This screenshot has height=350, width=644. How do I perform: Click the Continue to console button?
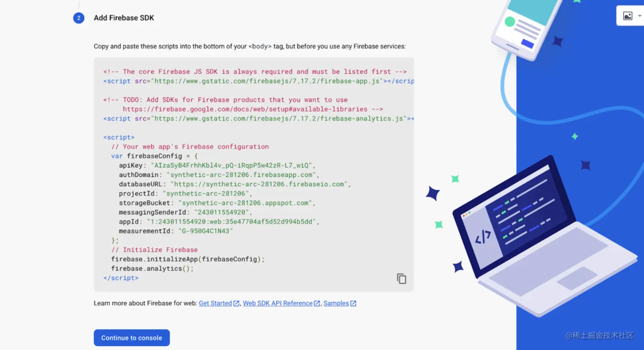(132, 338)
